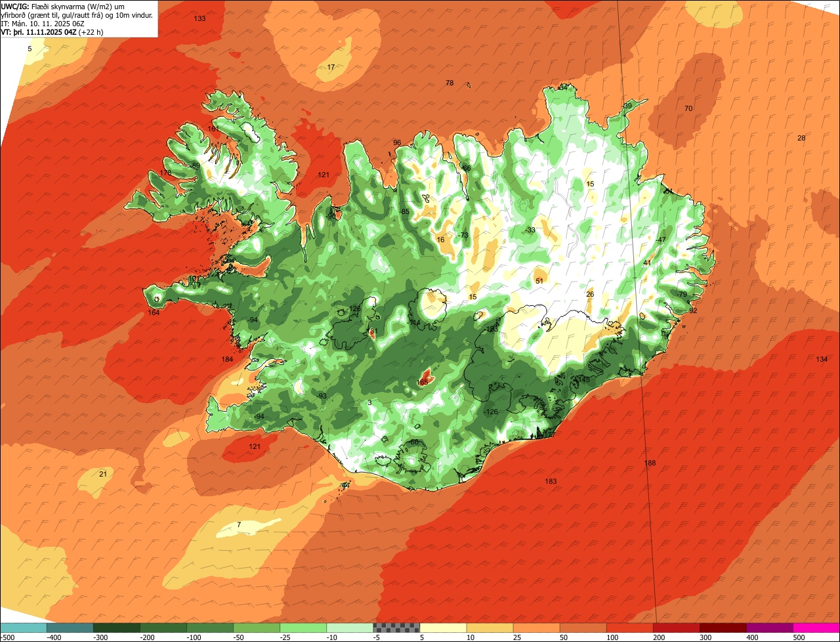Click the map value 133 near the top left
This screenshot has width=840, height=642.
coord(200,18)
